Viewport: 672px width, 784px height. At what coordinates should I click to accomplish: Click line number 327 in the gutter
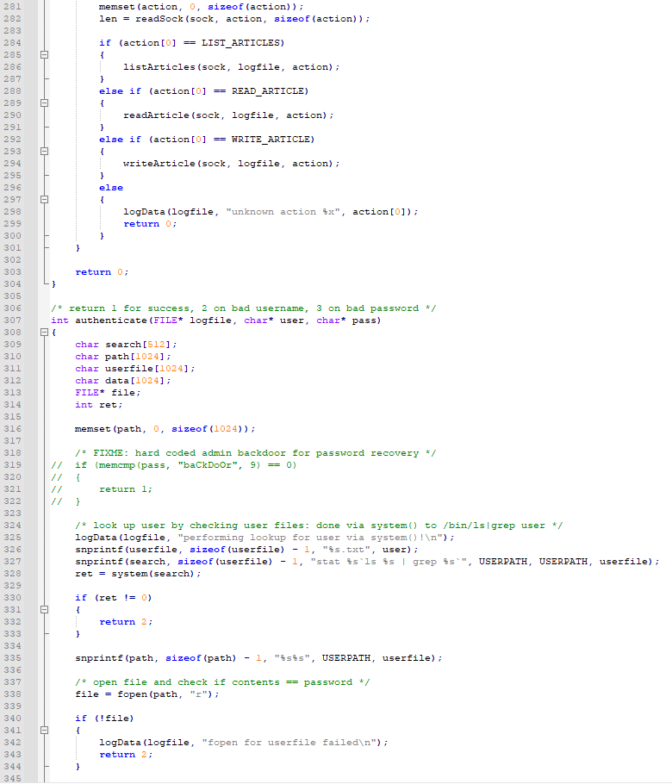pyautogui.click(x=13, y=562)
